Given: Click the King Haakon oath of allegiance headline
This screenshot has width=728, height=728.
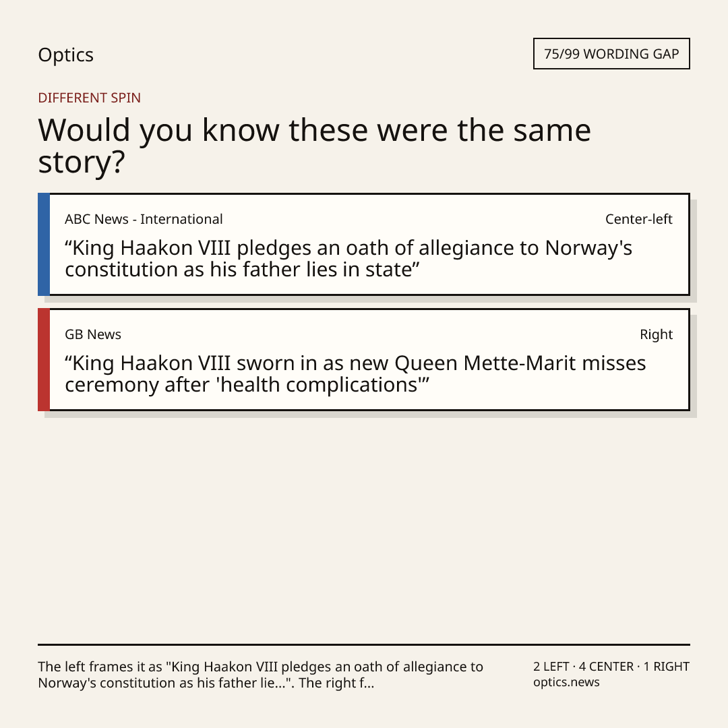Looking at the screenshot, I should point(348,259).
